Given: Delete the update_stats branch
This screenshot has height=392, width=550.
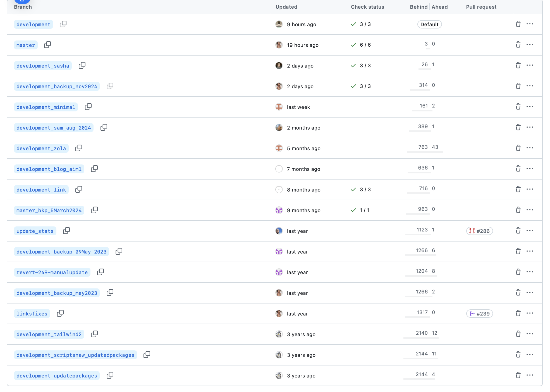Looking at the screenshot, I should pyautogui.click(x=518, y=231).
